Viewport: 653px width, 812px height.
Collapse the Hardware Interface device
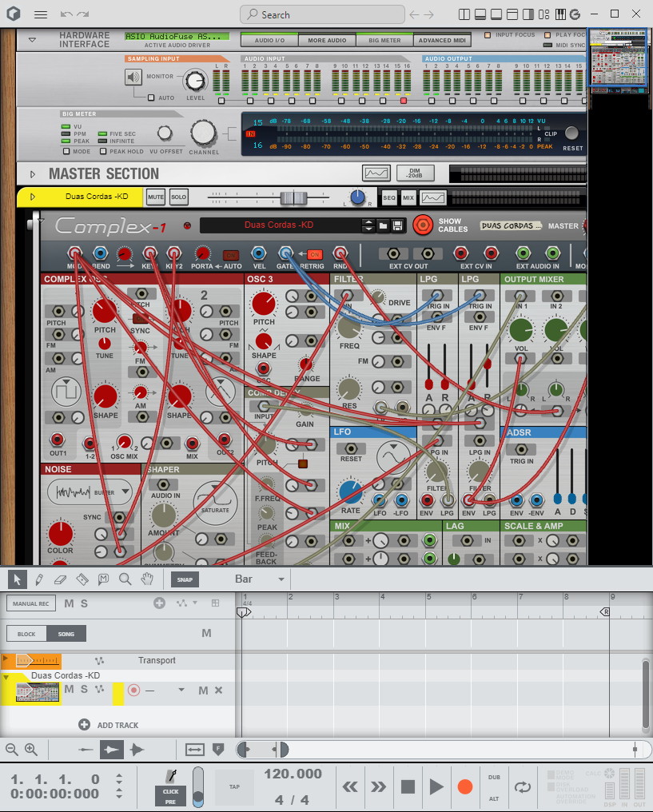32,40
